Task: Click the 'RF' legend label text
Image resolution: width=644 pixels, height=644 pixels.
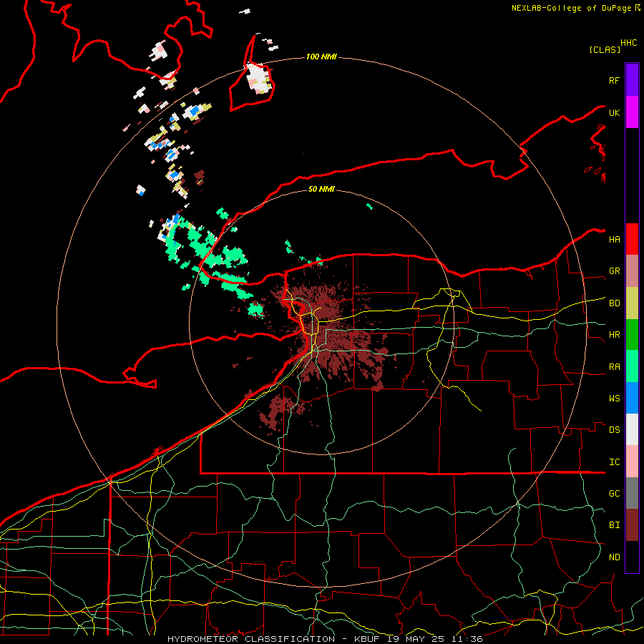Action: (x=614, y=80)
